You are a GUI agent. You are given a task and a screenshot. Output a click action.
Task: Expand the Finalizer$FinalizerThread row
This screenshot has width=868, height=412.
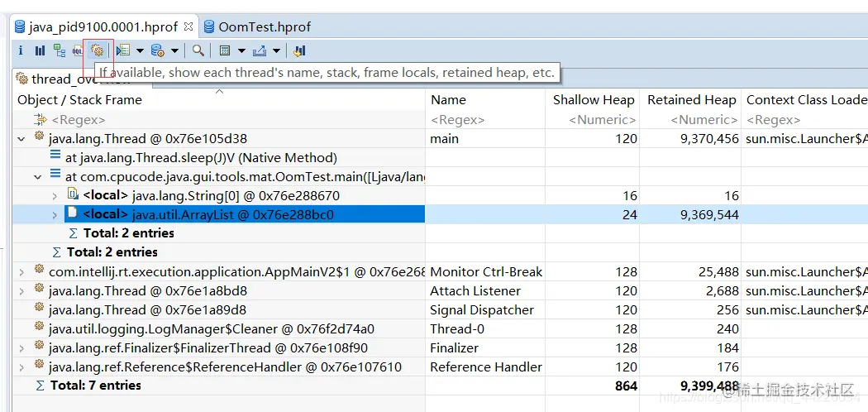coord(21,347)
